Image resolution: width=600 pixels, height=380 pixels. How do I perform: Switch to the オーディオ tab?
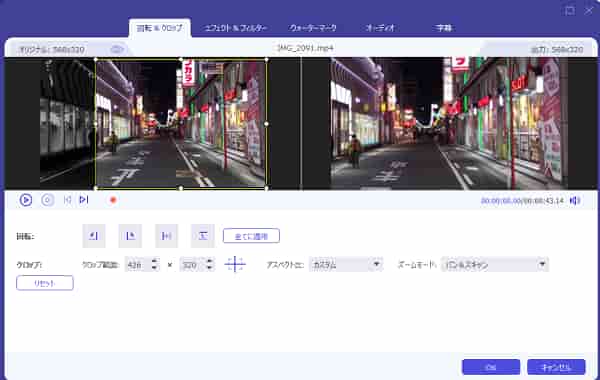tap(380, 28)
